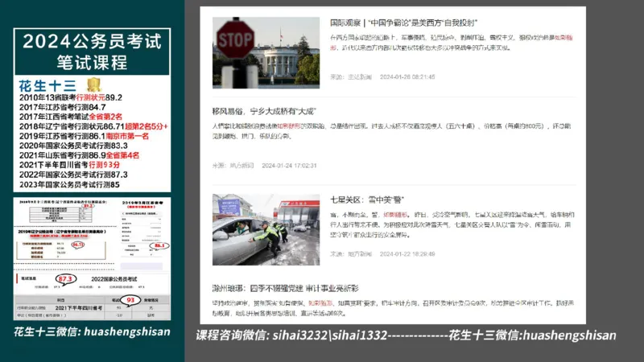
Task: Click the circled 93 score bubble
Action: point(130,300)
